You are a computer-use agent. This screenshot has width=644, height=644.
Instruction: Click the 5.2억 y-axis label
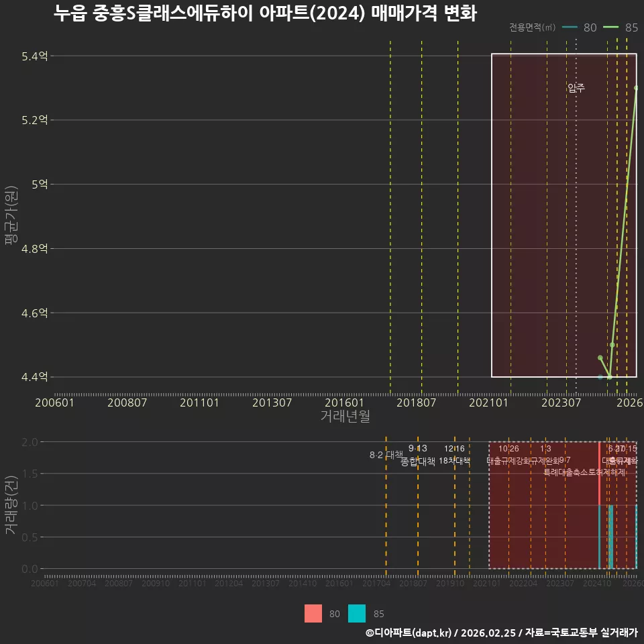coord(34,120)
